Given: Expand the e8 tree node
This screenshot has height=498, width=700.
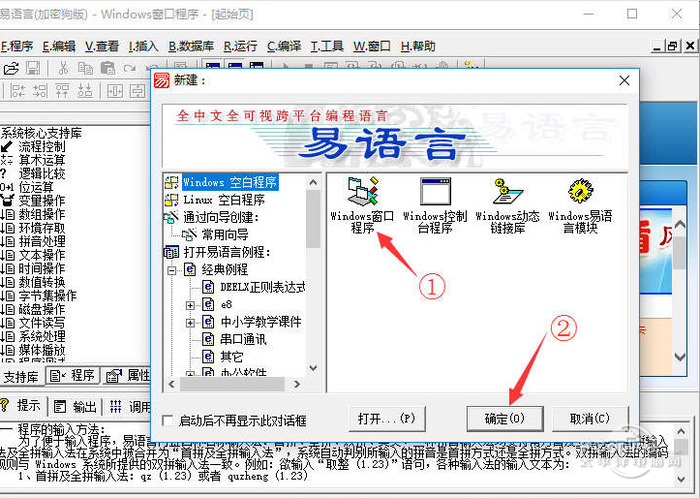Looking at the screenshot, I should point(190,305).
